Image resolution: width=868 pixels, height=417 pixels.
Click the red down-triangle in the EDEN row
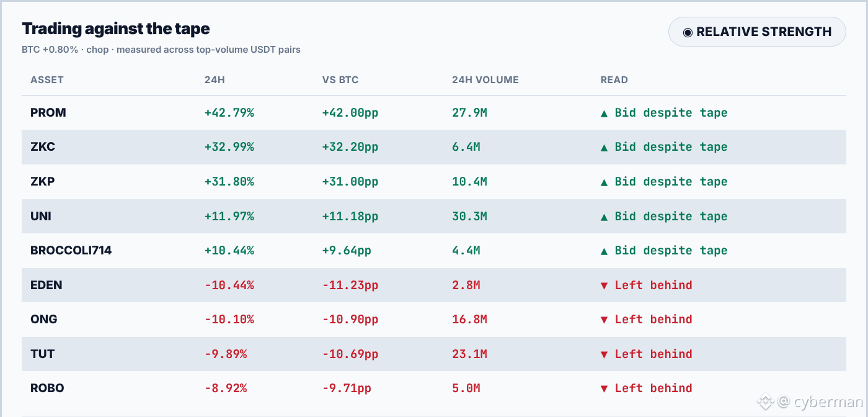click(604, 285)
